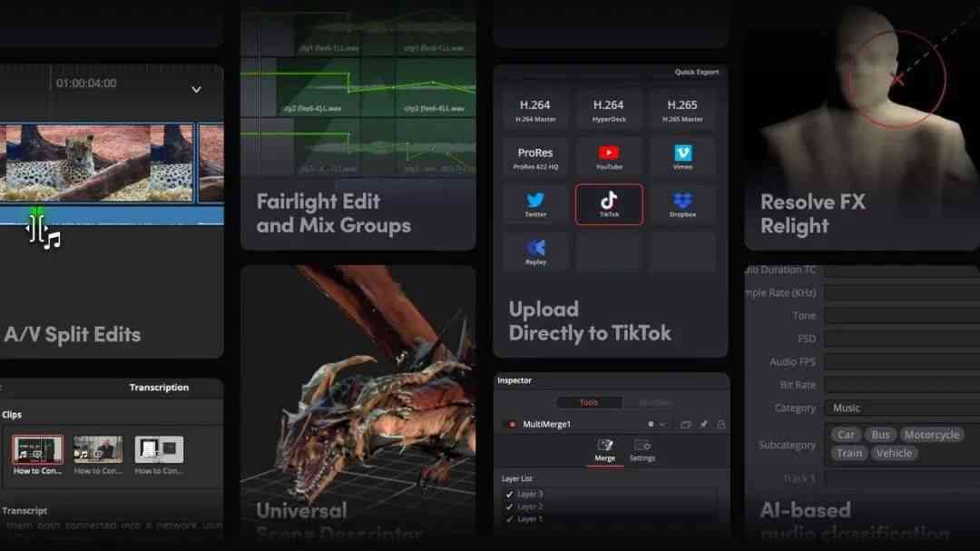980x551 pixels.
Task: Select the Car subcategory tag
Action: point(846,435)
